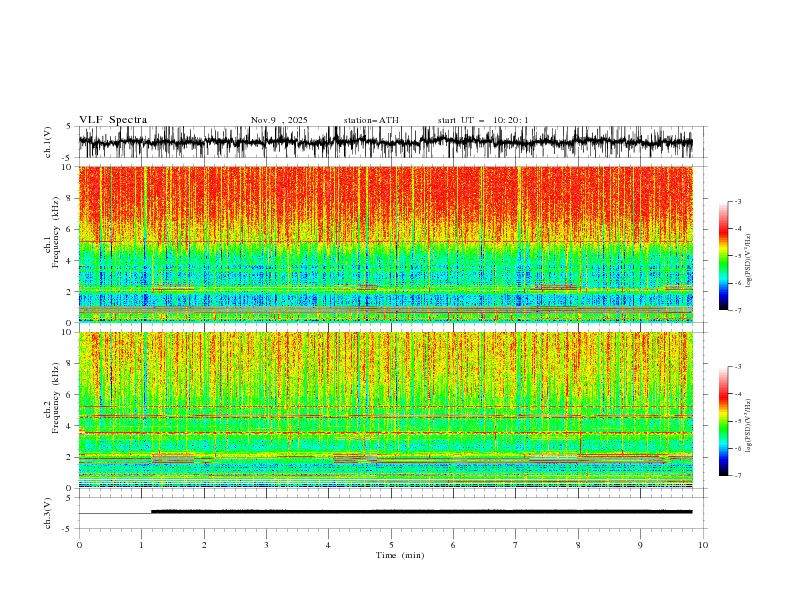Click the time axis tick label "1"
792x612 pixels.
141,545
